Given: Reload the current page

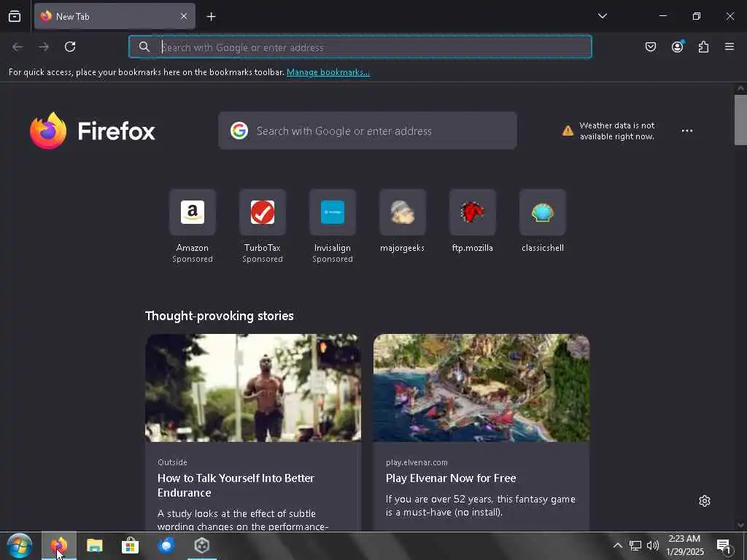Looking at the screenshot, I should tap(70, 47).
